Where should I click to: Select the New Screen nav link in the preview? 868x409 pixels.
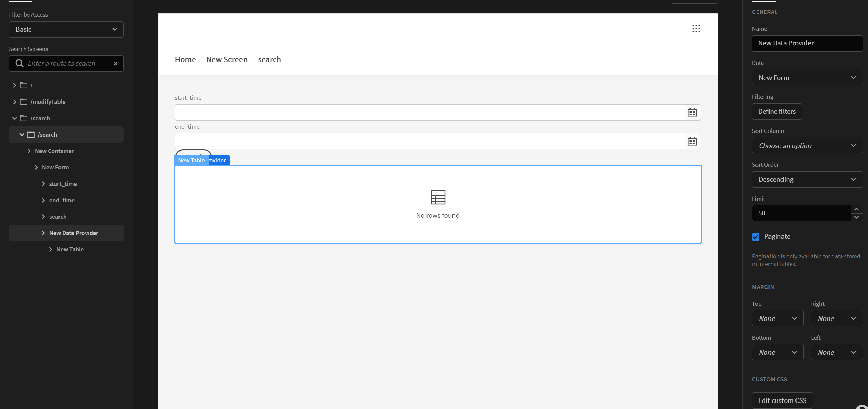227,59
